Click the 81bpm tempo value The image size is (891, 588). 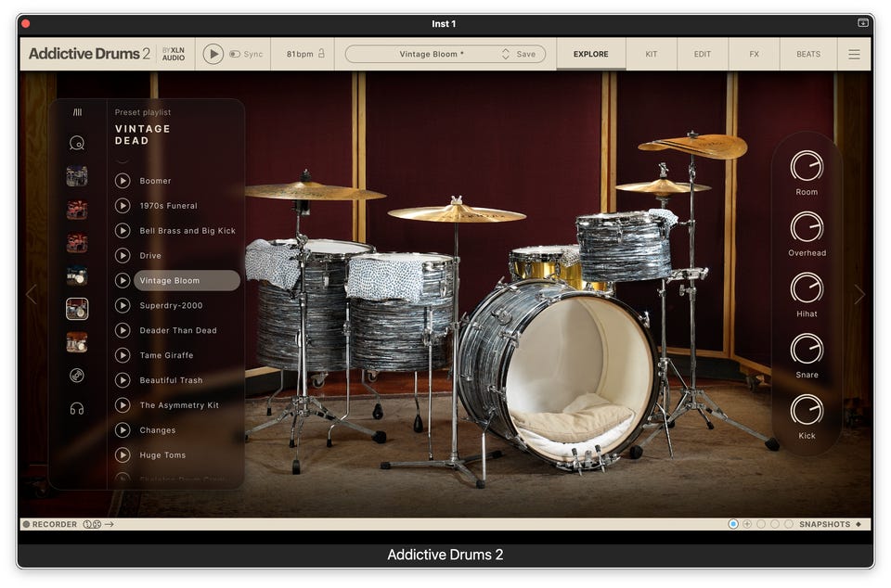coord(300,54)
